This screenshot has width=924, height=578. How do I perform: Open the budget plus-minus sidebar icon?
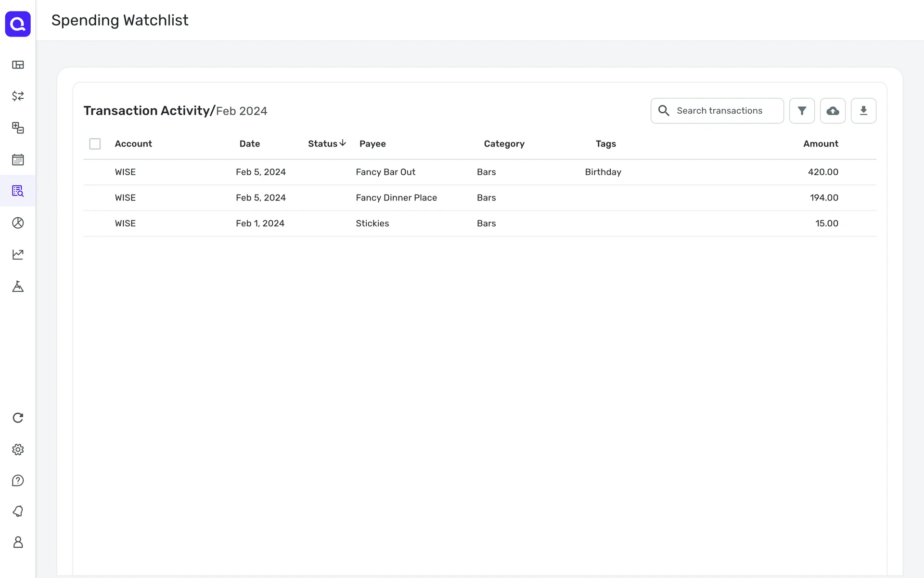(x=18, y=128)
